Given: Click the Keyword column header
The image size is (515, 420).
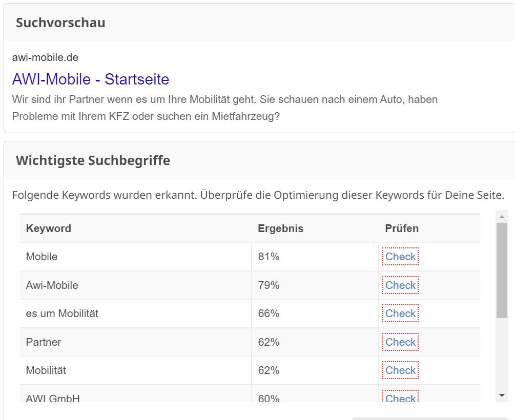Looking at the screenshot, I should point(49,228).
